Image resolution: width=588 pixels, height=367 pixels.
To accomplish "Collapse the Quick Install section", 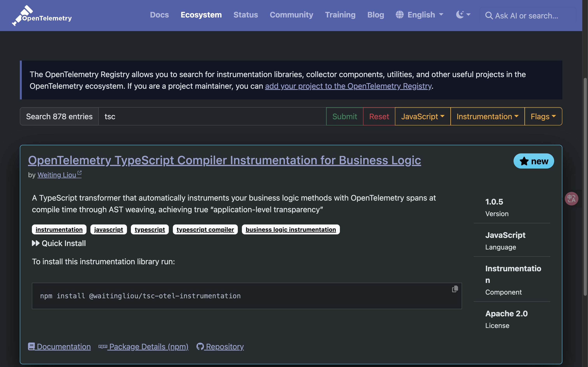I will 59,243.
